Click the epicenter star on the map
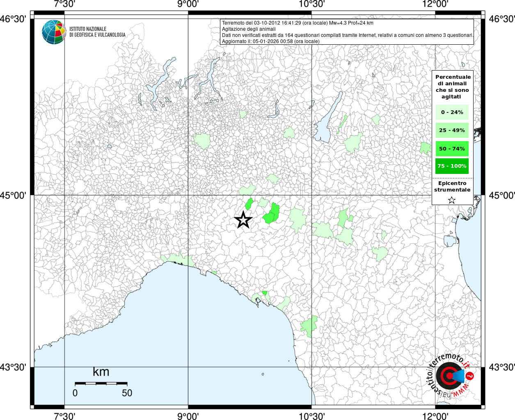This screenshot has width=515, height=420. [x=243, y=220]
